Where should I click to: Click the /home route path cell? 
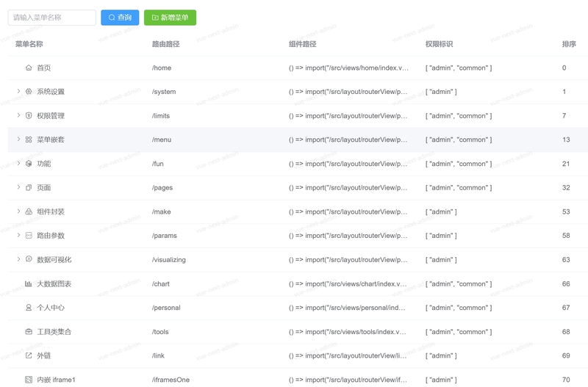[162, 68]
